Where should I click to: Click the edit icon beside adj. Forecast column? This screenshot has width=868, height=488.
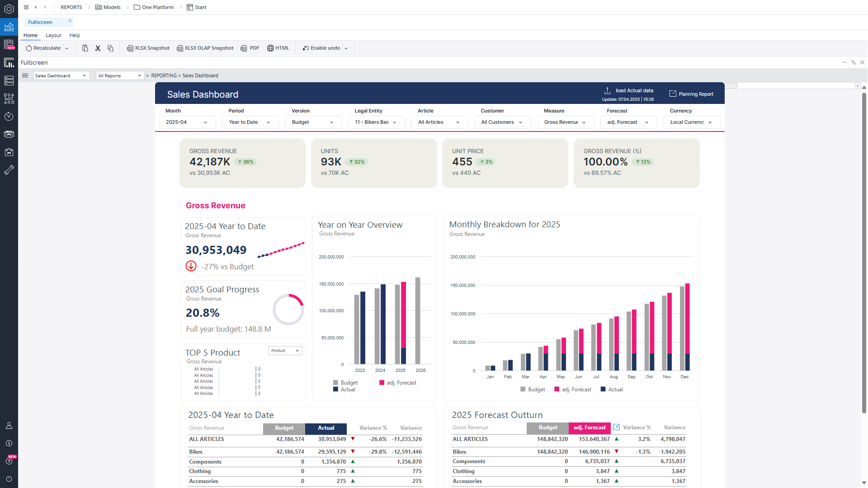point(617,427)
